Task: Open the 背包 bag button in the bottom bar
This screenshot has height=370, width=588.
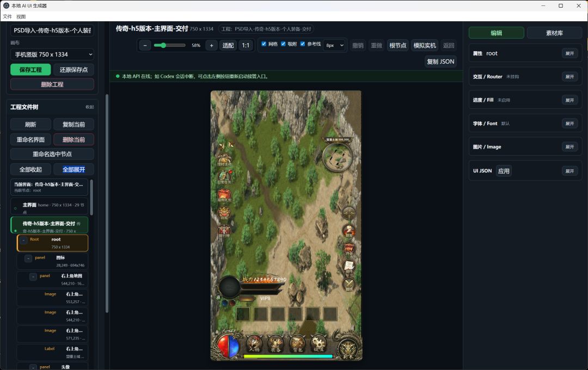Action: coord(297,344)
